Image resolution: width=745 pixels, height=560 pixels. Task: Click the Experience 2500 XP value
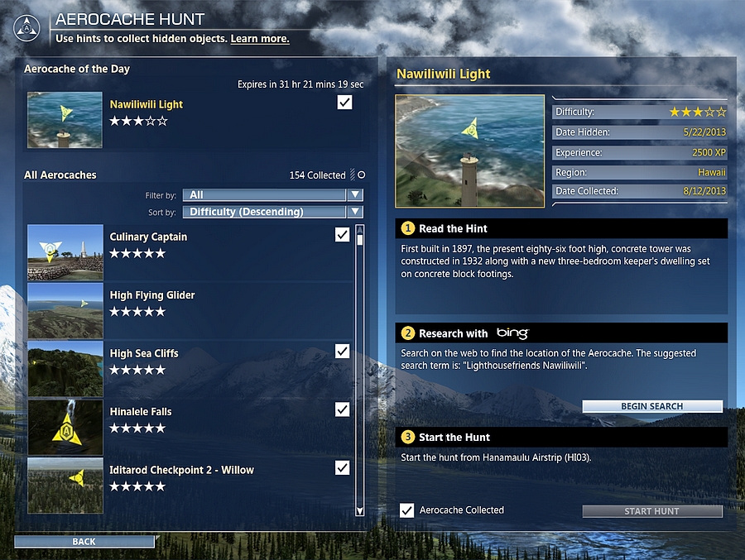[x=709, y=152]
